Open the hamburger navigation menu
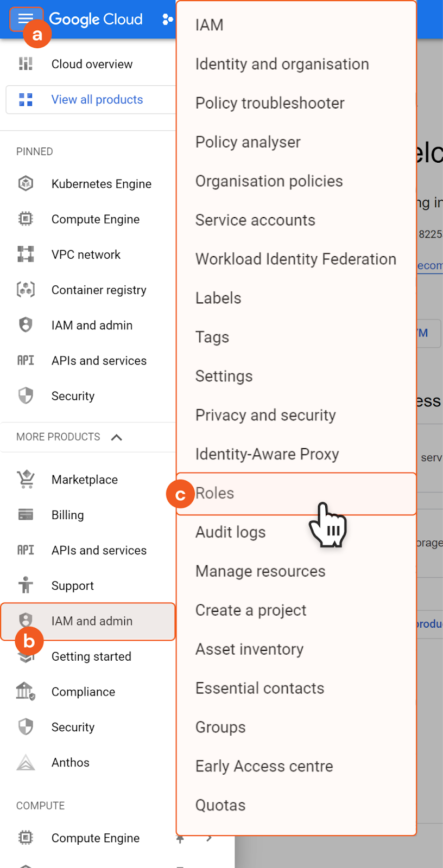443x868 pixels. coord(26,19)
